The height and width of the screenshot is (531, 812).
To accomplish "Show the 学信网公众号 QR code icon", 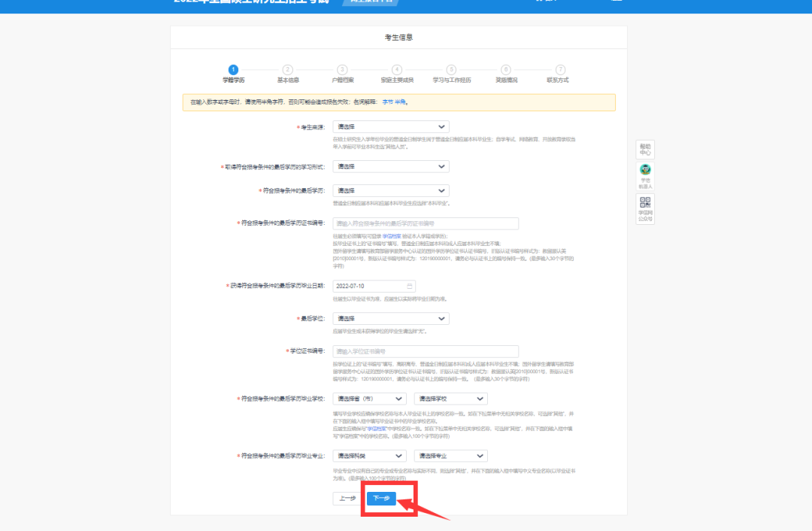I will pyautogui.click(x=645, y=208).
